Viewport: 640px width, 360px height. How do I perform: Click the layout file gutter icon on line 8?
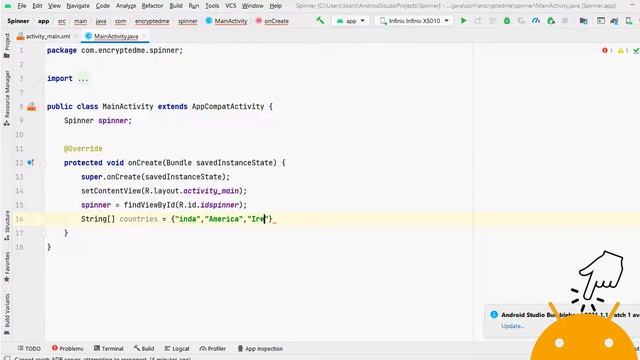coord(31,107)
